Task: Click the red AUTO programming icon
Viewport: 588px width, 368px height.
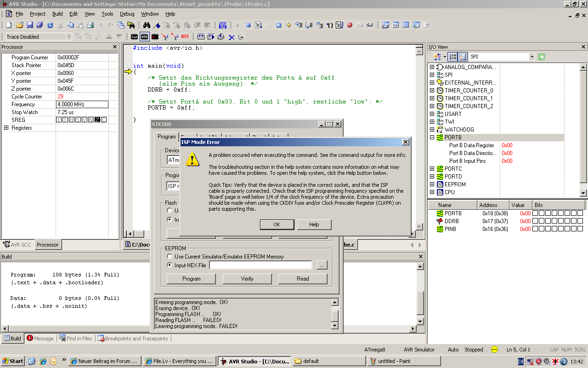Action: click(185, 36)
